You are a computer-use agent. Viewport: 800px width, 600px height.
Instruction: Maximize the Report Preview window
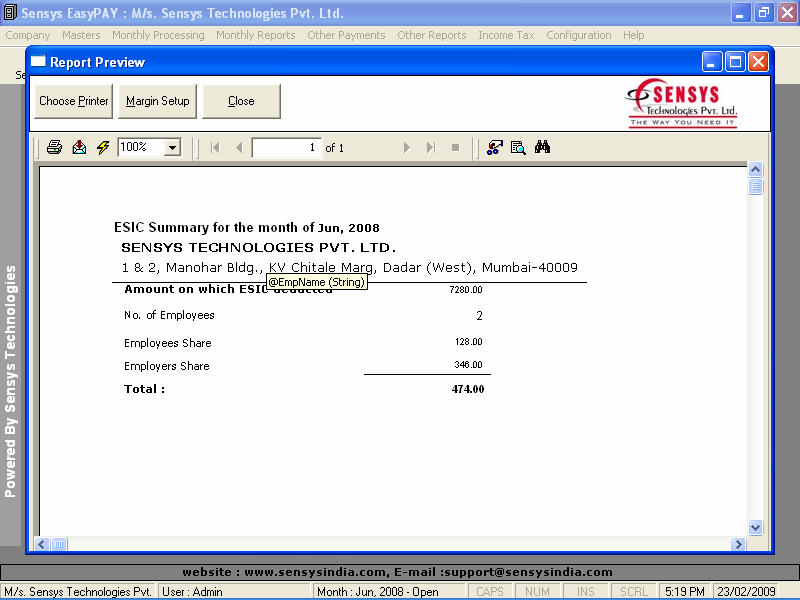click(x=735, y=62)
